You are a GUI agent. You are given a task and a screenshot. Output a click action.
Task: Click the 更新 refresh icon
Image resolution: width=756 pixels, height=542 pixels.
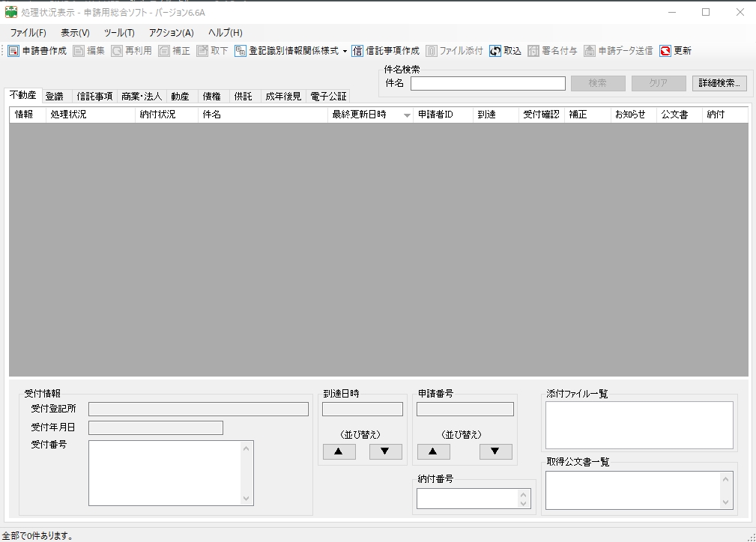click(665, 51)
